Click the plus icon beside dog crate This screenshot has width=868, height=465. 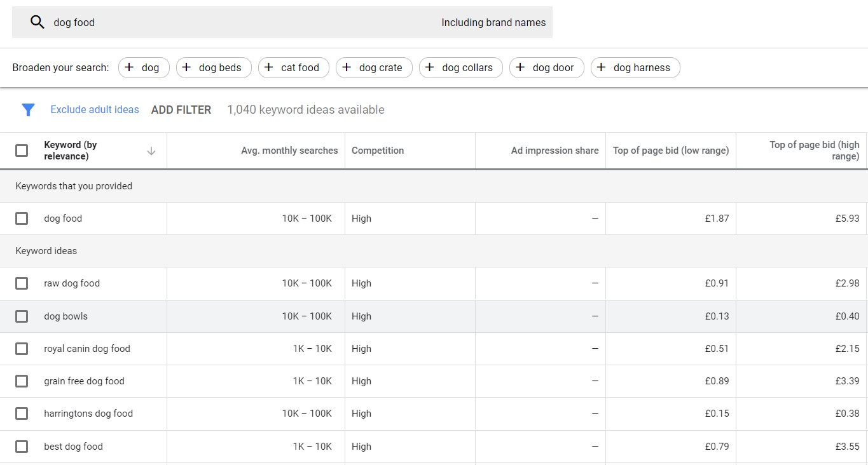pyautogui.click(x=347, y=67)
